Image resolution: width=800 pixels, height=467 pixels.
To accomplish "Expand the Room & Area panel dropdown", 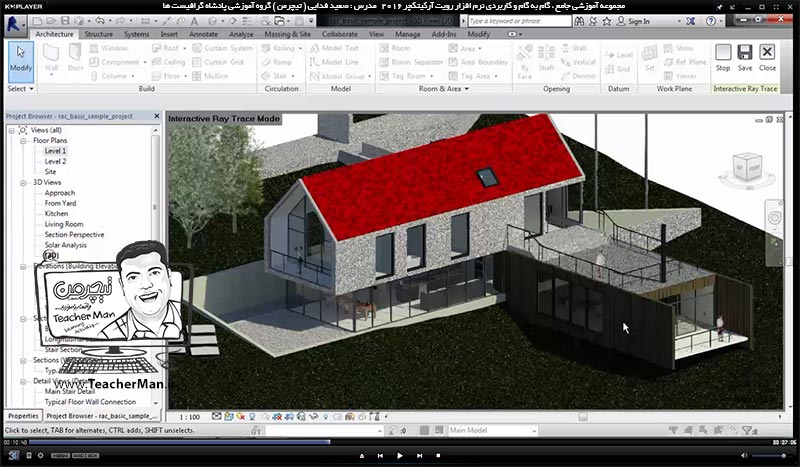I will (x=444, y=89).
